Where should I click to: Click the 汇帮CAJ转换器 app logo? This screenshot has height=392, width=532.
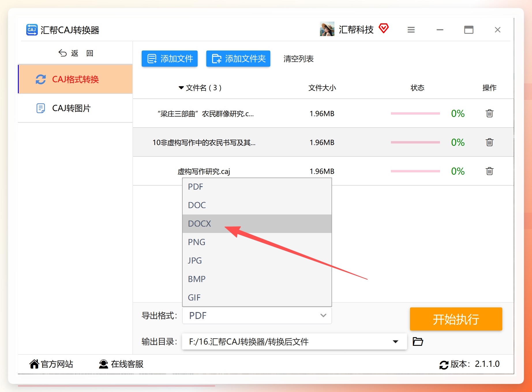(32, 30)
